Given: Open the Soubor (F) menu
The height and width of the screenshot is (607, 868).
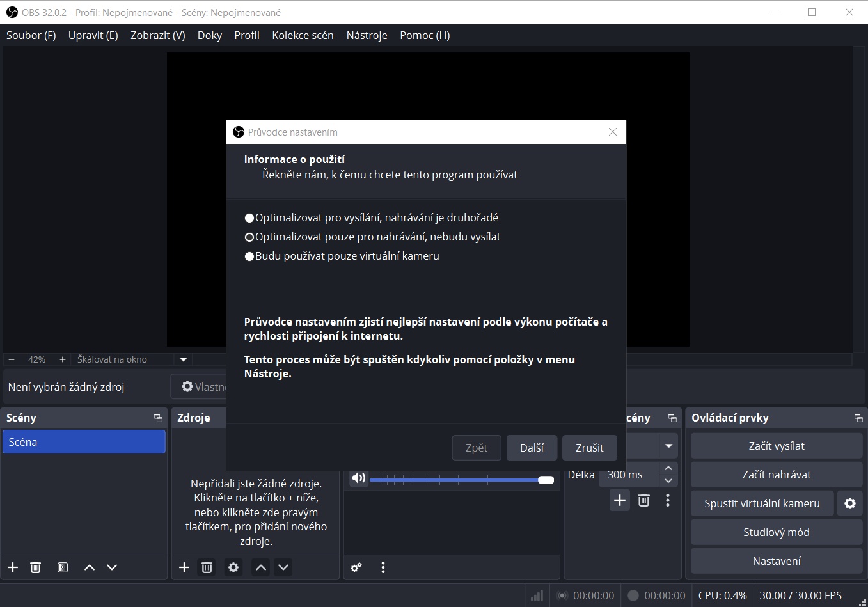Looking at the screenshot, I should pos(31,35).
